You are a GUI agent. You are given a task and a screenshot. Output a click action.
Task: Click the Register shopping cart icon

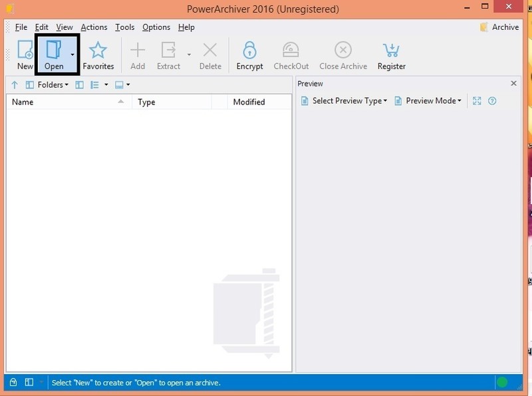pyautogui.click(x=391, y=50)
